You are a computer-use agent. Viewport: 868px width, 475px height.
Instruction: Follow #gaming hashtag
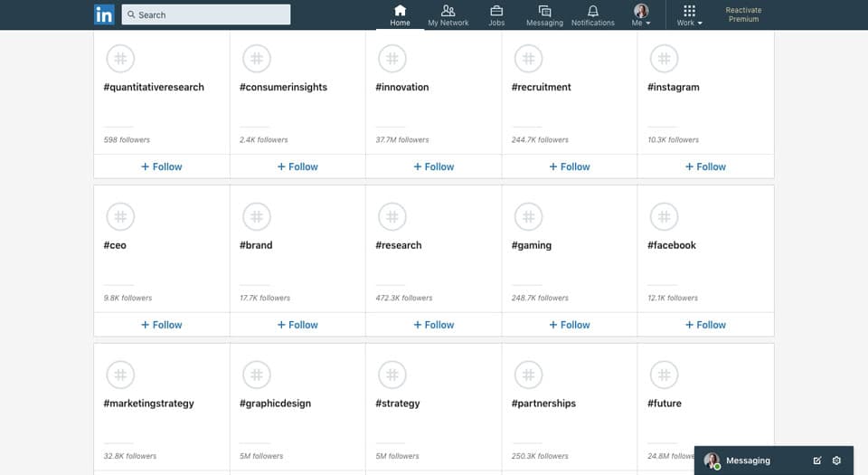[570, 325]
